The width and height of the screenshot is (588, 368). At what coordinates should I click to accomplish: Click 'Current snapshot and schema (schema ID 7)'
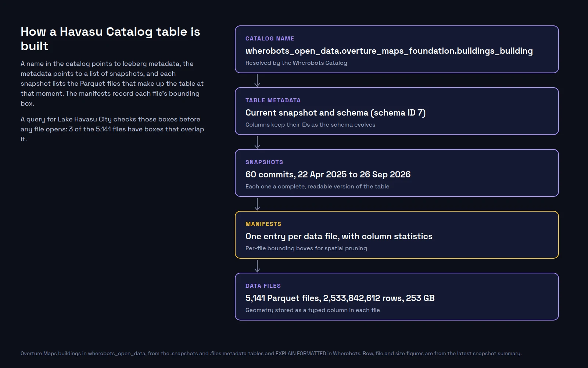pyautogui.click(x=336, y=113)
